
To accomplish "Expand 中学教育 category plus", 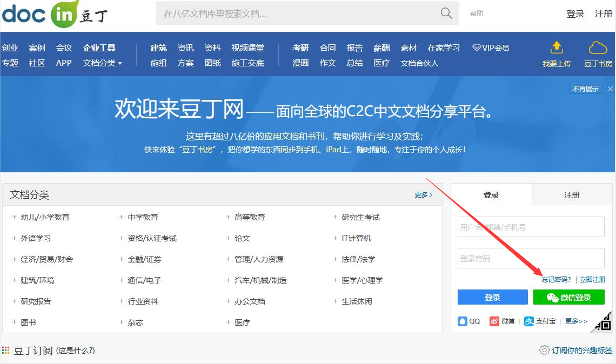I will pyautogui.click(x=121, y=217).
